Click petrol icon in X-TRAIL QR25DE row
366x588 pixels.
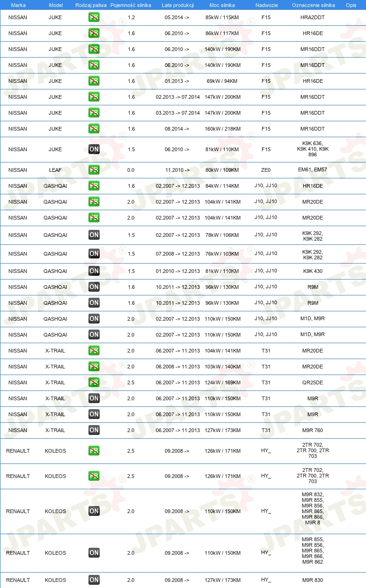(94, 382)
